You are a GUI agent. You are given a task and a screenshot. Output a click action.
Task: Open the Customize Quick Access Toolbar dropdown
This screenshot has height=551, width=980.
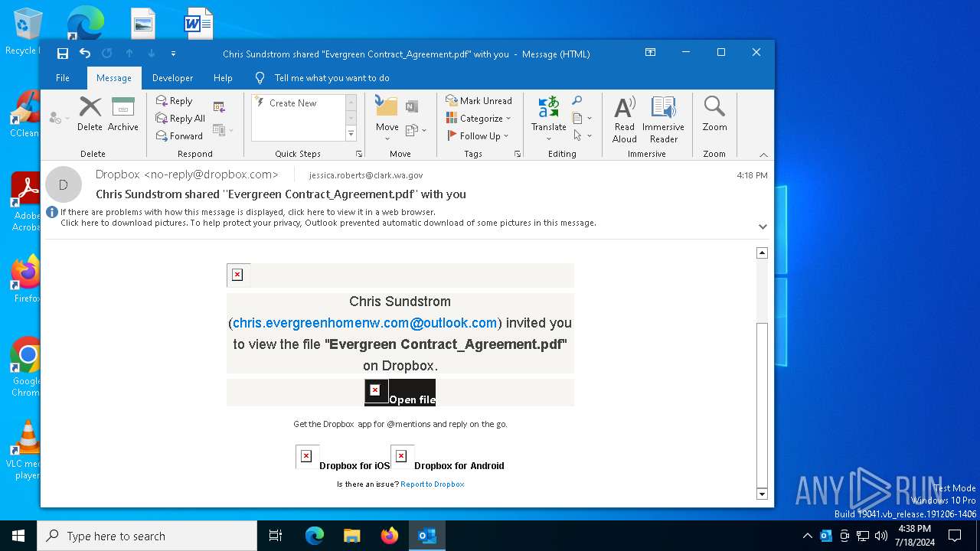pos(173,54)
